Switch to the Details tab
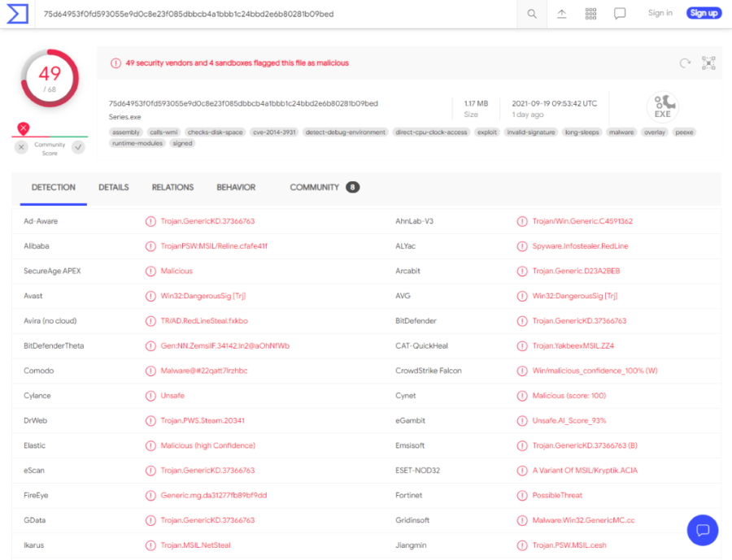Viewport: 732px width, 560px height. [114, 188]
